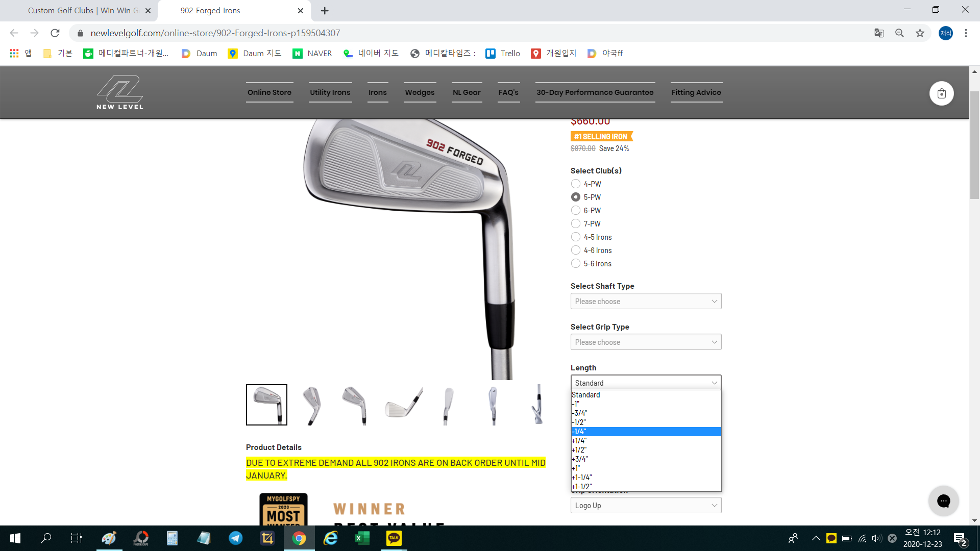Open the NAVER bookmark
Image resolution: width=980 pixels, height=551 pixels.
[x=312, y=53]
